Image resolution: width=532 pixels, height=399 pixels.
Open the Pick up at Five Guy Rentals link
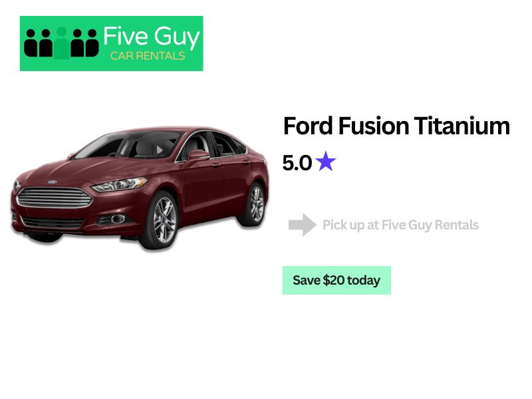click(x=400, y=225)
